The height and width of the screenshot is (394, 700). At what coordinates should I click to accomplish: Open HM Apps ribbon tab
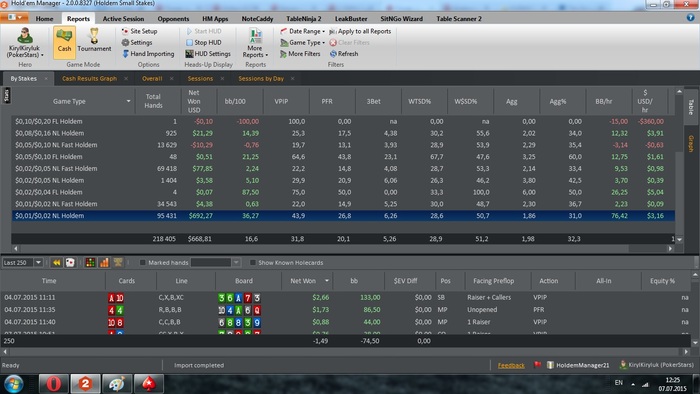(x=215, y=19)
